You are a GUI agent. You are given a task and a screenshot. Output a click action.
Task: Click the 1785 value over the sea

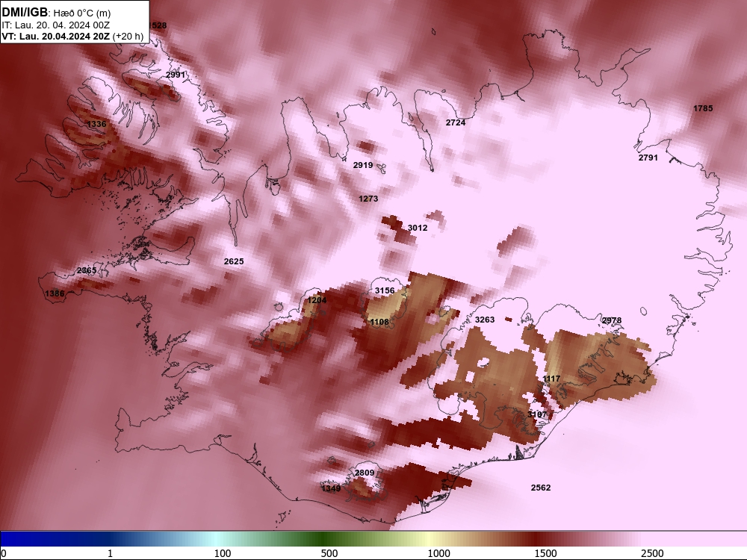pyautogui.click(x=703, y=108)
